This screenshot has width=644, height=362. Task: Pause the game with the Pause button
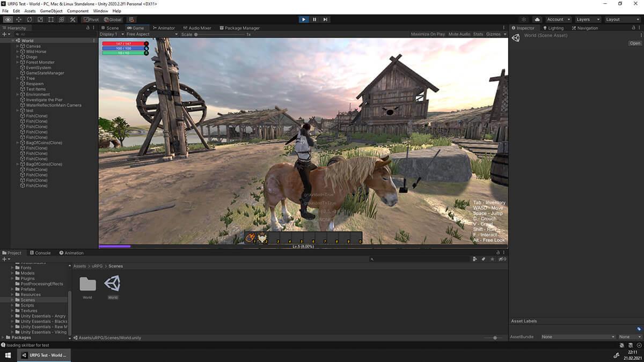point(314,19)
